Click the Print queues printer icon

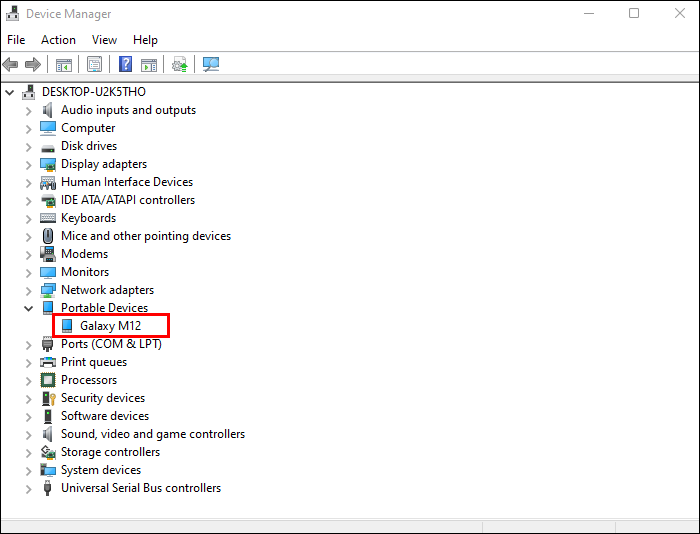(48, 362)
